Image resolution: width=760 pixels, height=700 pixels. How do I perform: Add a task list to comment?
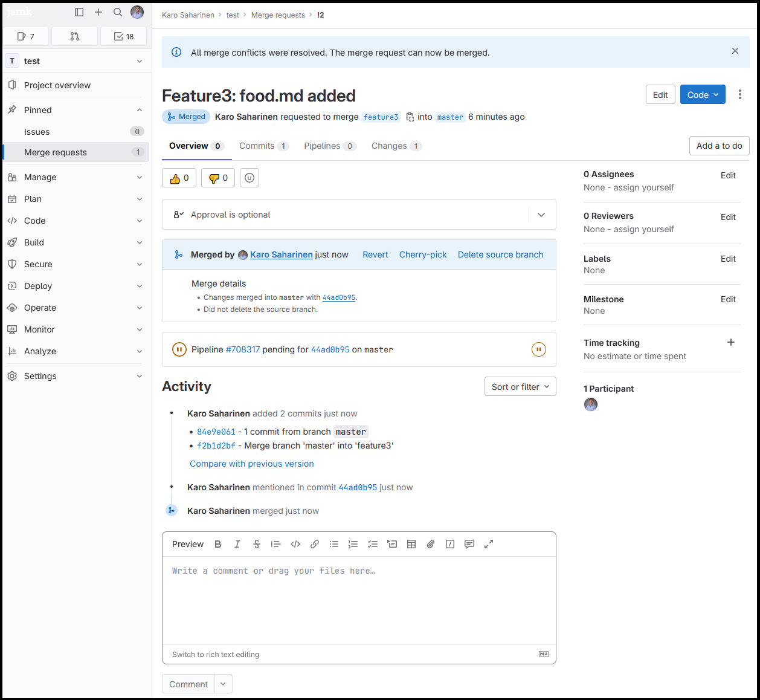pyautogui.click(x=373, y=544)
